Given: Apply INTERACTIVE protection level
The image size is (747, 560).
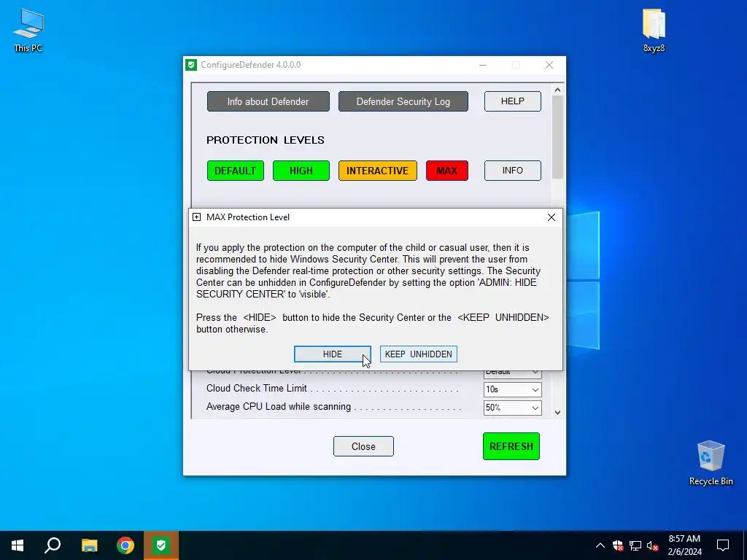Looking at the screenshot, I should [x=377, y=171].
